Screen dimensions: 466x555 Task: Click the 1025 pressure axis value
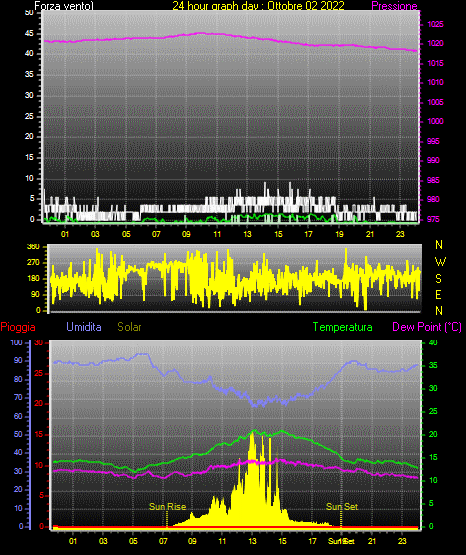[435, 24]
